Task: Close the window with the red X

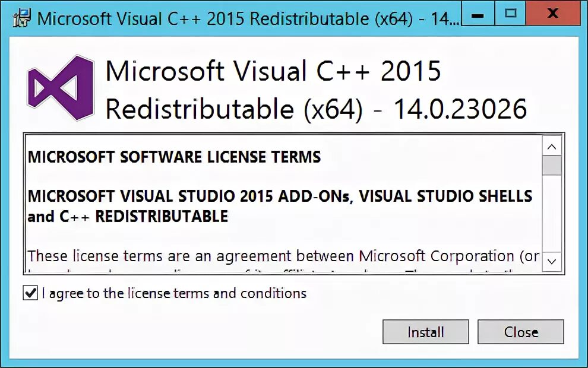Action: [x=553, y=14]
